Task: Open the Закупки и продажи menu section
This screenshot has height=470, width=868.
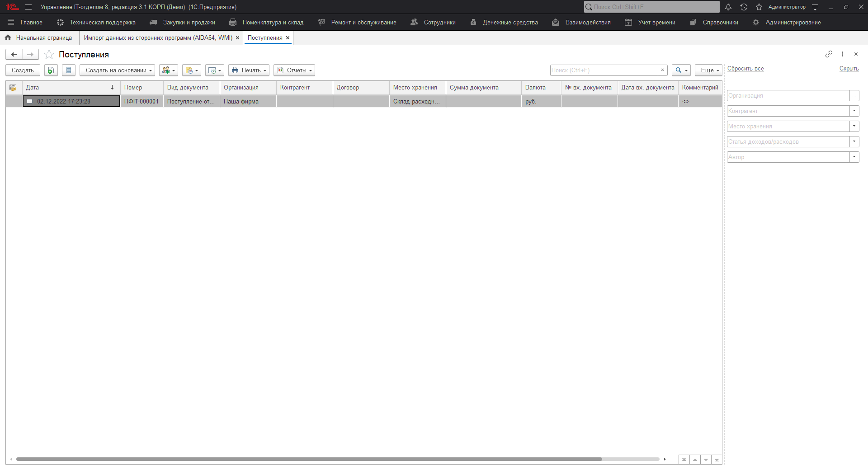Action: [x=183, y=22]
